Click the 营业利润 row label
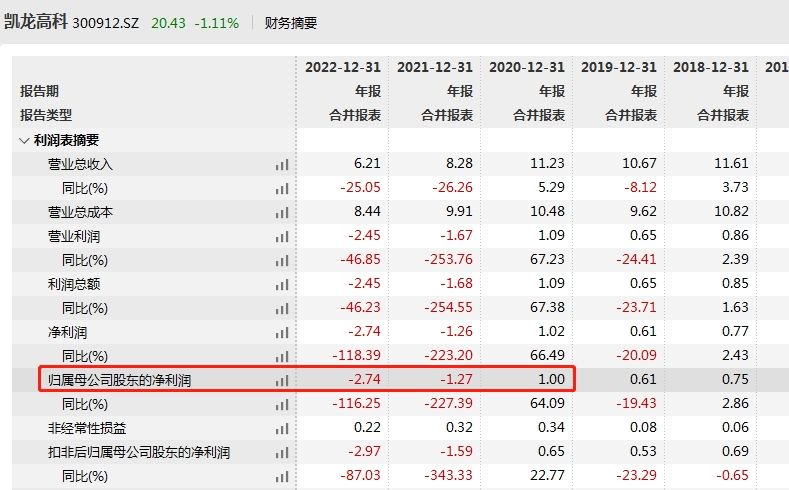Image resolution: width=789 pixels, height=490 pixels. click(x=73, y=236)
